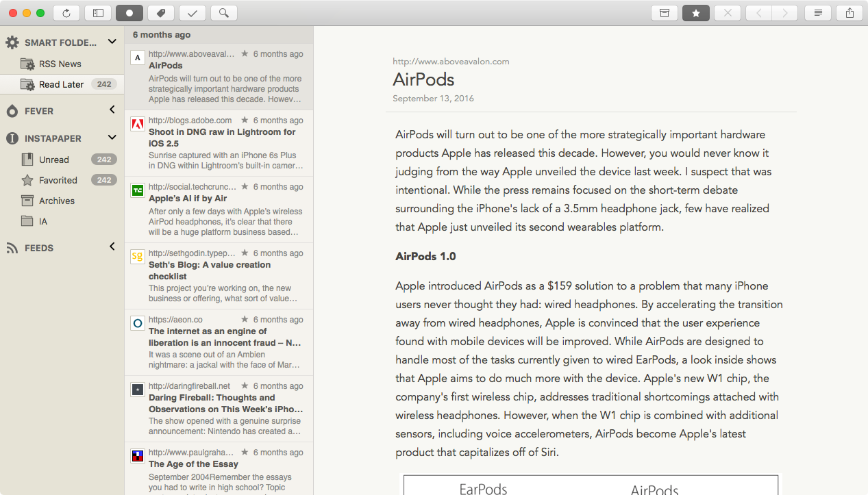Image resolution: width=868 pixels, height=495 pixels.
Task: Select the Read Later smart folder
Action: (62, 84)
